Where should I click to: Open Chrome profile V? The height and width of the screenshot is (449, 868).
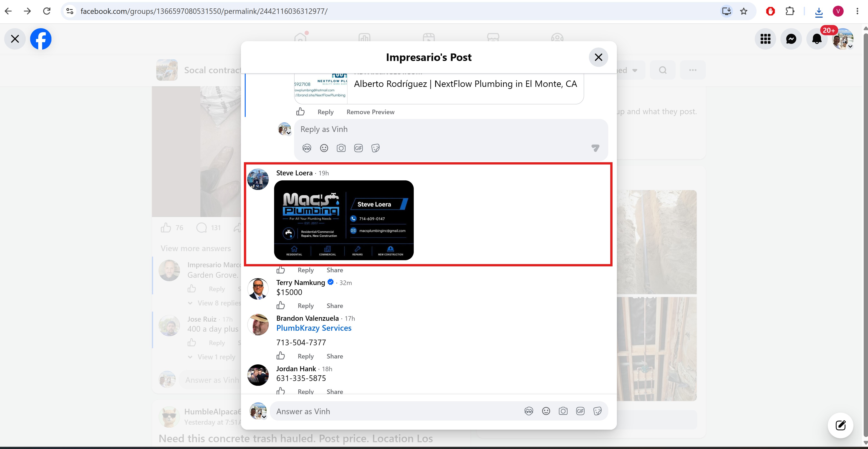coord(838,11)
